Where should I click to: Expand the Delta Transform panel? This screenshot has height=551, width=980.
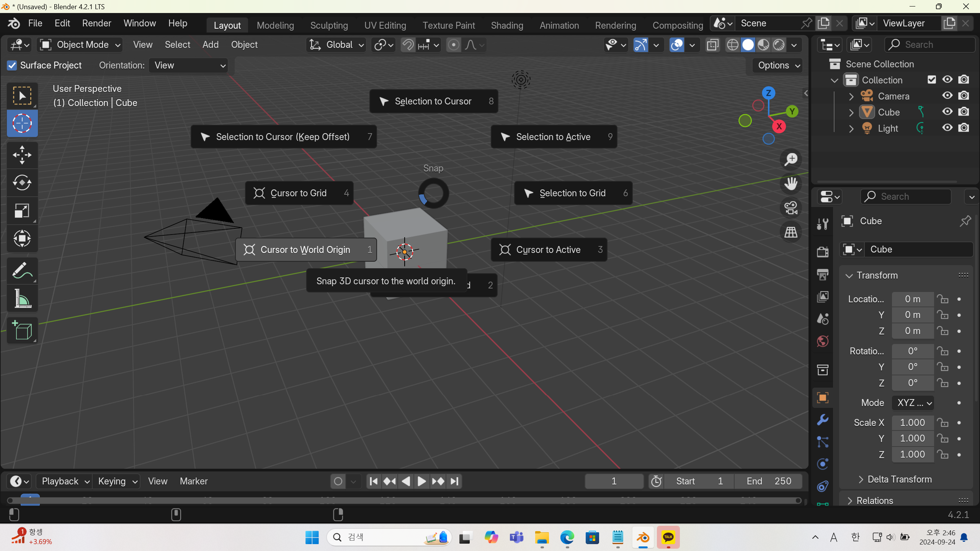tap(899, 479)
